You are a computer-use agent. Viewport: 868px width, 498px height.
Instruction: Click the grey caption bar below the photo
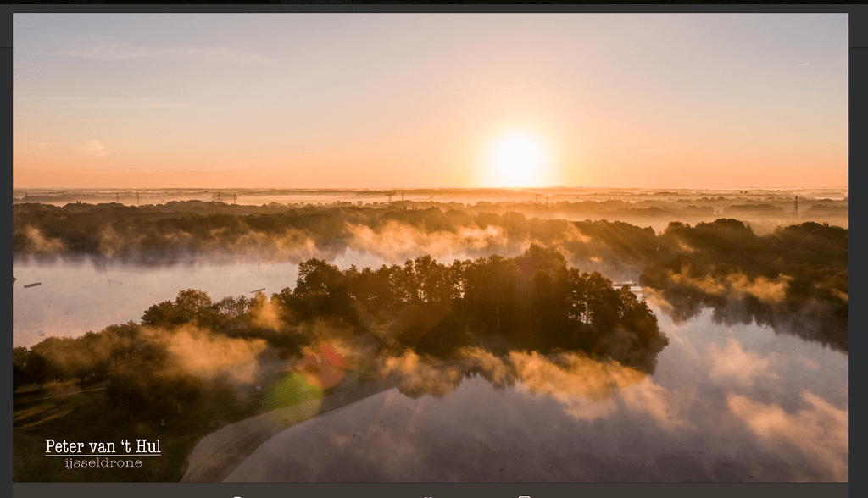point(430,490)
